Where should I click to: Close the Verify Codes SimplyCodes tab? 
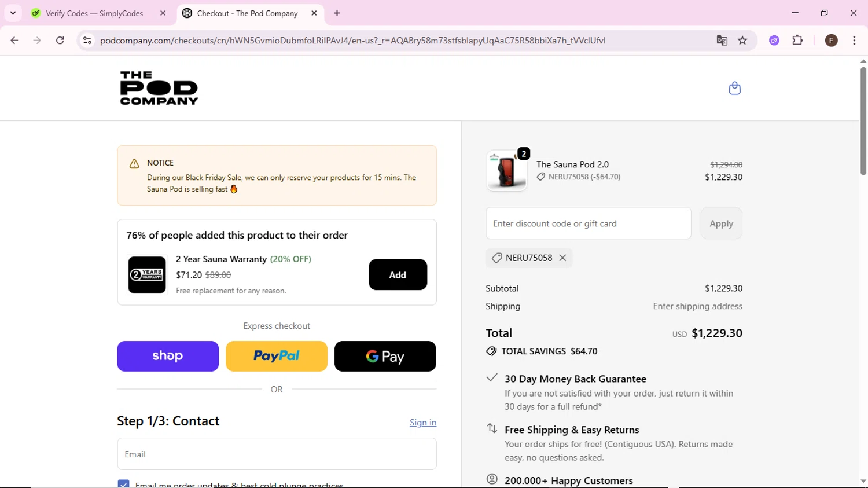click(163, 13)
